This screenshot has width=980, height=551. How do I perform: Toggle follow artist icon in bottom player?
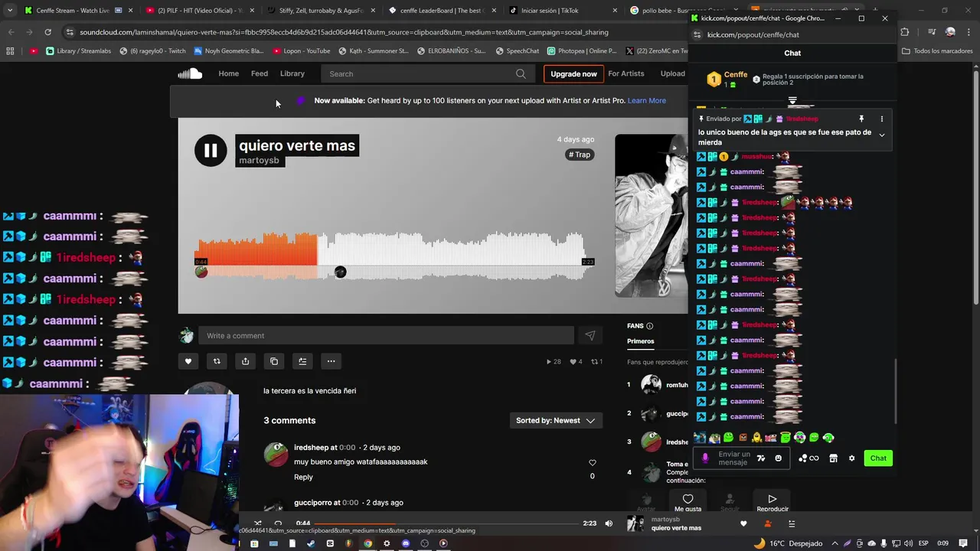(x=767, y=523)
